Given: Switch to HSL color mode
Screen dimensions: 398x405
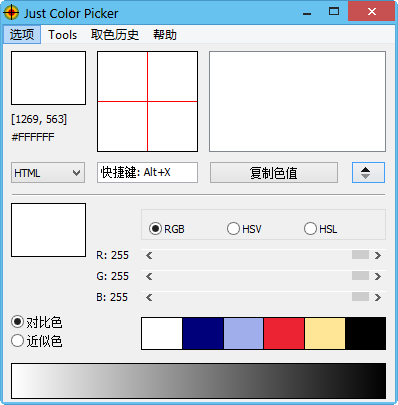Looking at the screenshot, I should (x=310, y=229).
